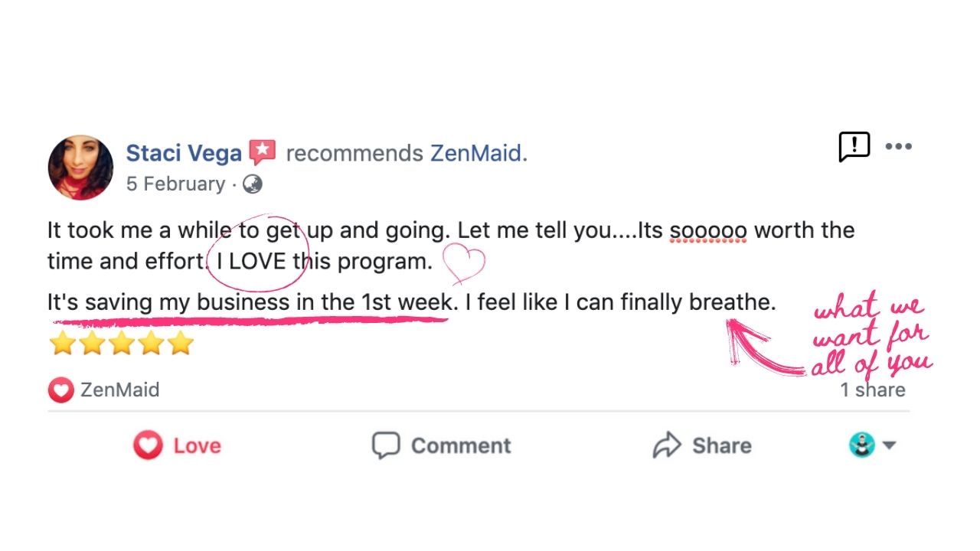Open the three-dot more options menu
The height and width of the screenshot is (551, 980).
898,147
